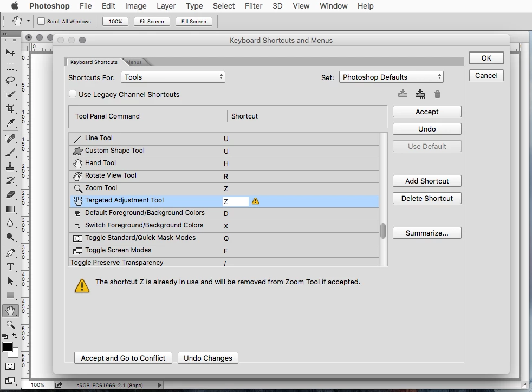Image resolution: width=532 pixels, height=392 pixels.
Task: Select the Rectangle shape tool
Action: (x=10, y=295)
